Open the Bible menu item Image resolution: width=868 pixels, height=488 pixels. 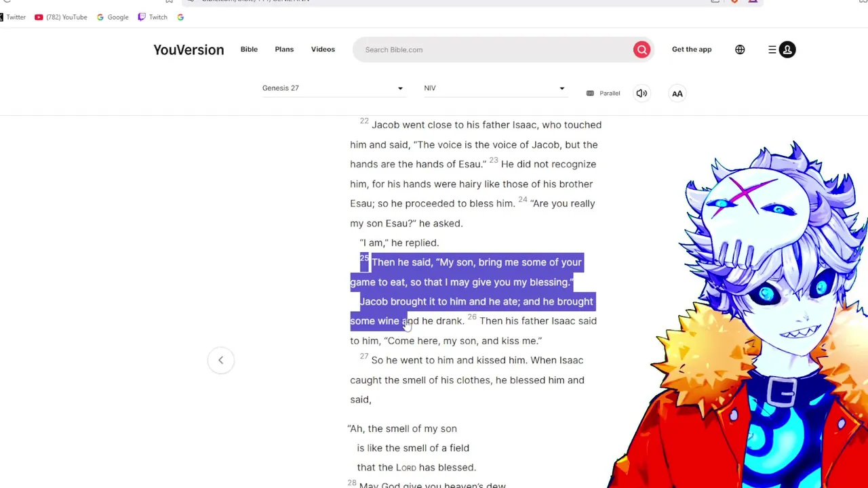(x=249, y=49)
